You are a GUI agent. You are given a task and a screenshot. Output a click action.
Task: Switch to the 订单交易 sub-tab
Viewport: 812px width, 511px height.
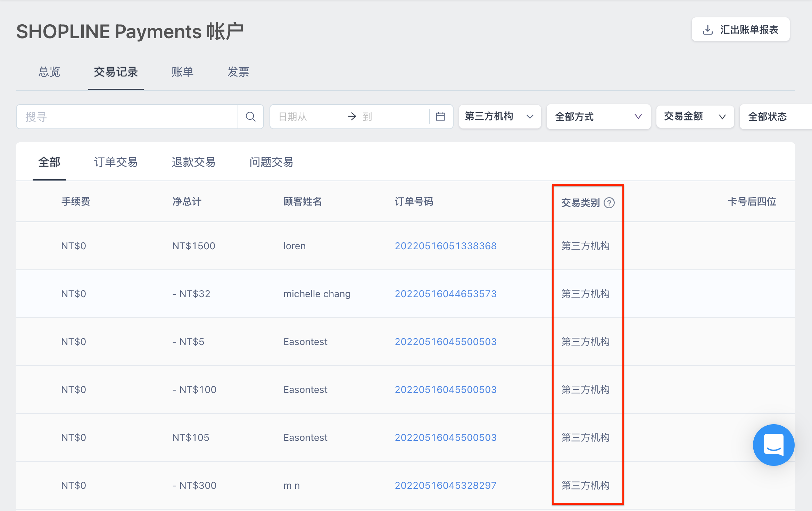(x=116, y=162)
